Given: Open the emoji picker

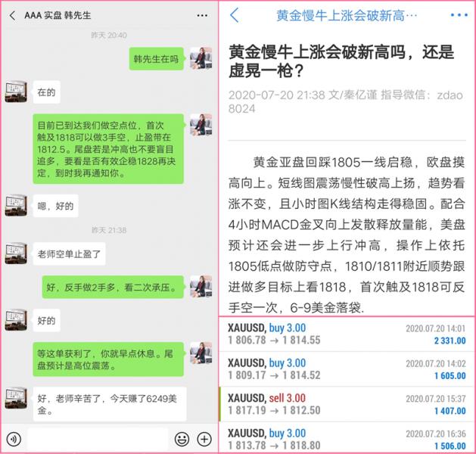Looking at the screenshot, I should point(182,439).
